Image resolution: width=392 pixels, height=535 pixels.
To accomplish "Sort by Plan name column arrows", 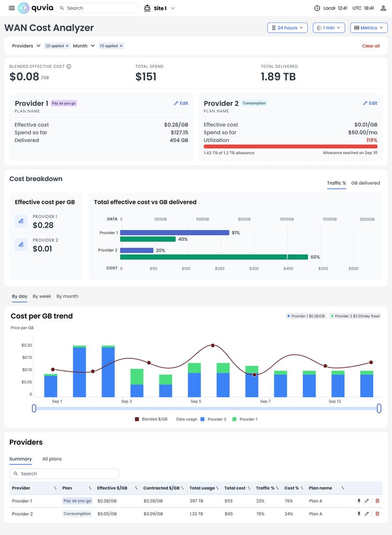I will click(x=343, y=489).
